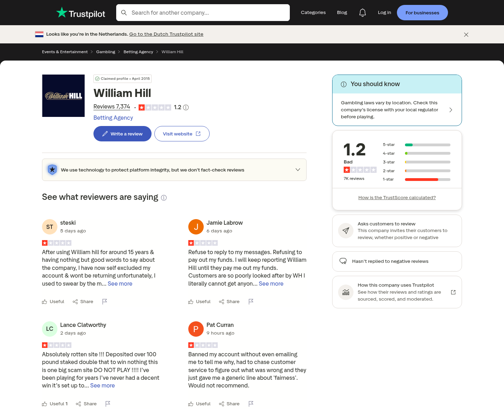
Task: Open the gambling laws notice arrow
Action: click(x=451, y=110)
